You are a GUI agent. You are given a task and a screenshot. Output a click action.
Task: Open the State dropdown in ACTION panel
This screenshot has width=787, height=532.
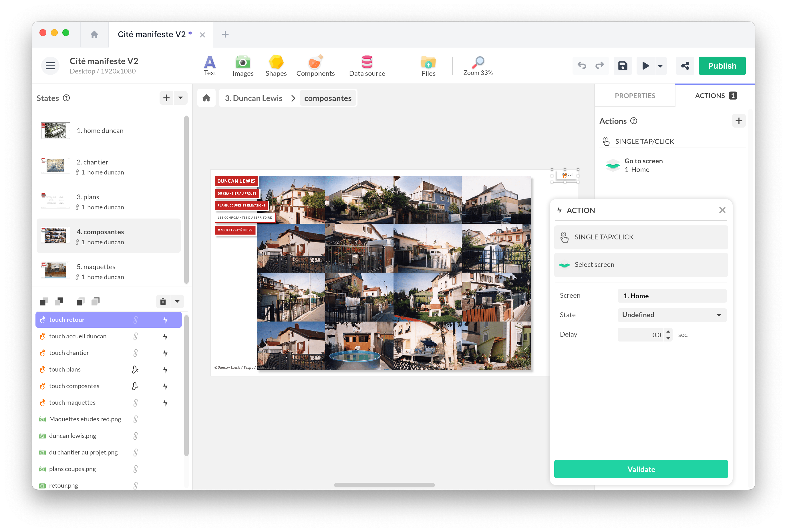[671, 315]
